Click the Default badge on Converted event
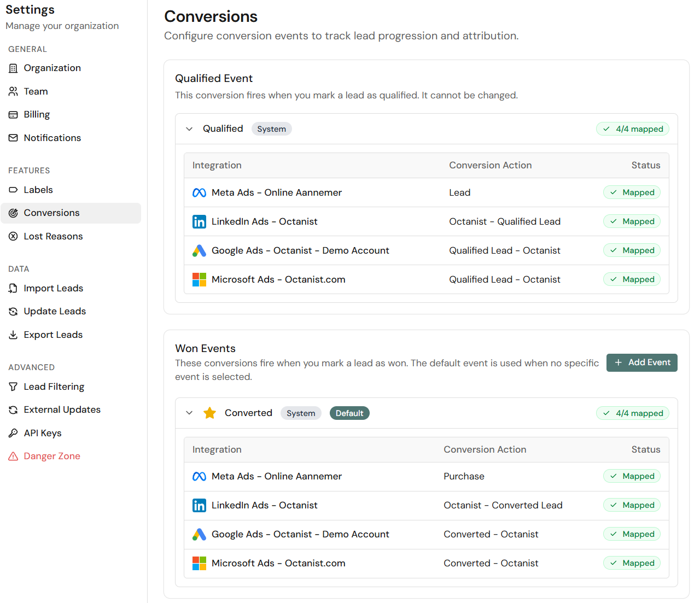Image resolution: width=700 pixels, height=603 pixels. click(x=349, y=413)
